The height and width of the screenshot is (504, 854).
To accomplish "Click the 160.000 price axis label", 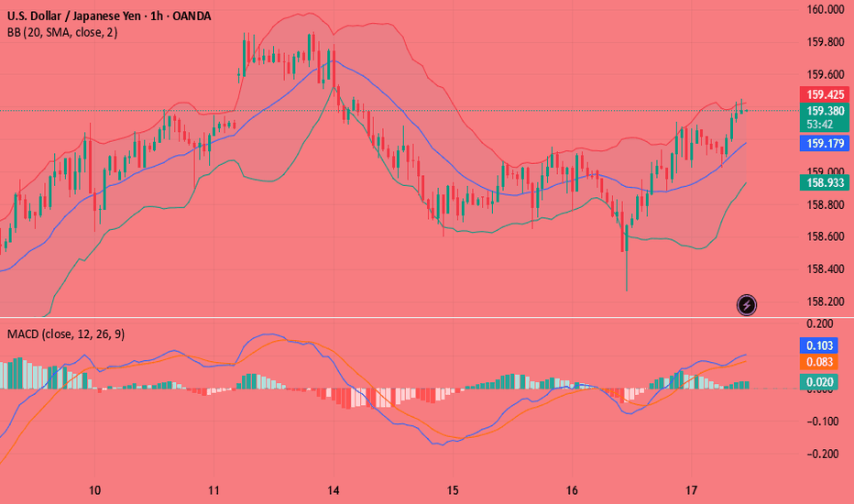I will click(x=825, y=9).
